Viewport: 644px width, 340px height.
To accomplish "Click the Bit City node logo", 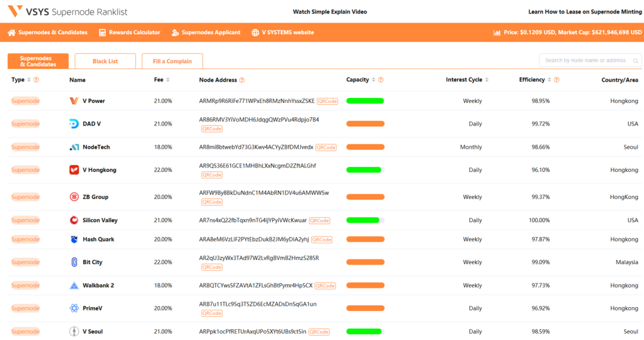I will [74, 262].
